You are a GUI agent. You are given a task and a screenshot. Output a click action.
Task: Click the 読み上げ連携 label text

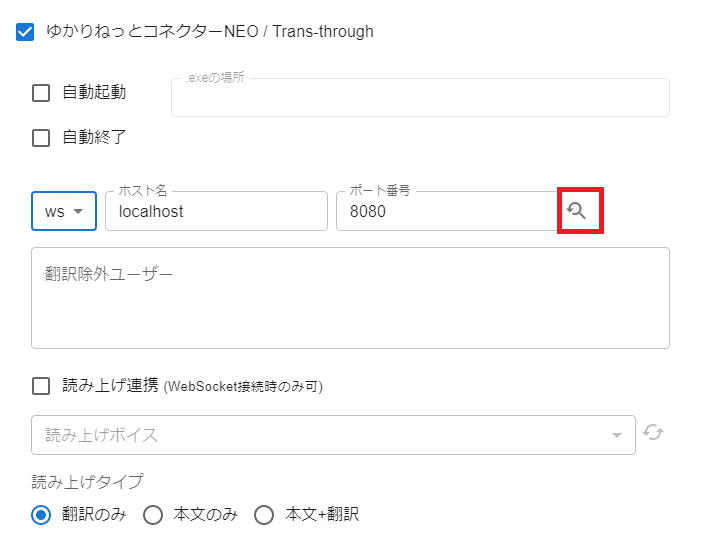(x=110, y=385)
